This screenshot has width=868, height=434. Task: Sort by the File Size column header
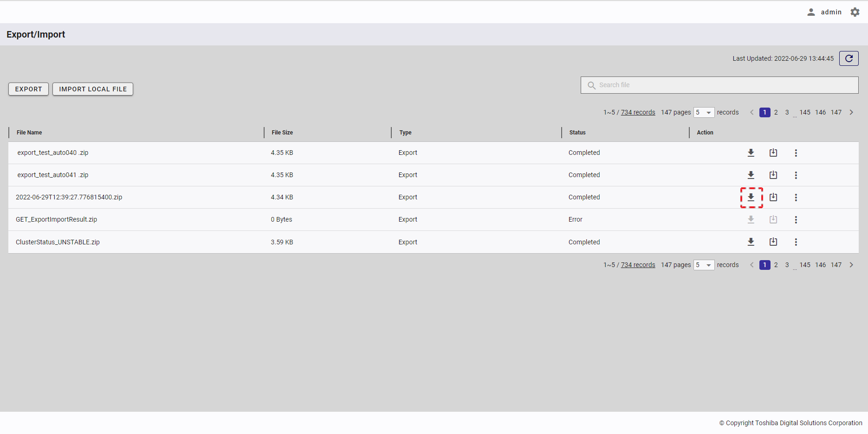(282, 133)
